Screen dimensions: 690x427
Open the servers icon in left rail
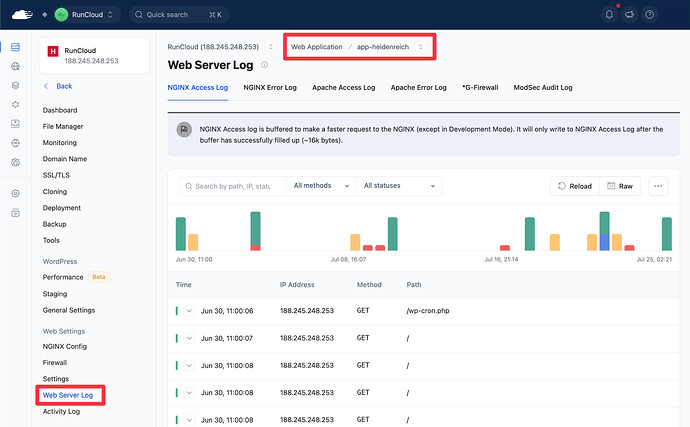point(15,47)
